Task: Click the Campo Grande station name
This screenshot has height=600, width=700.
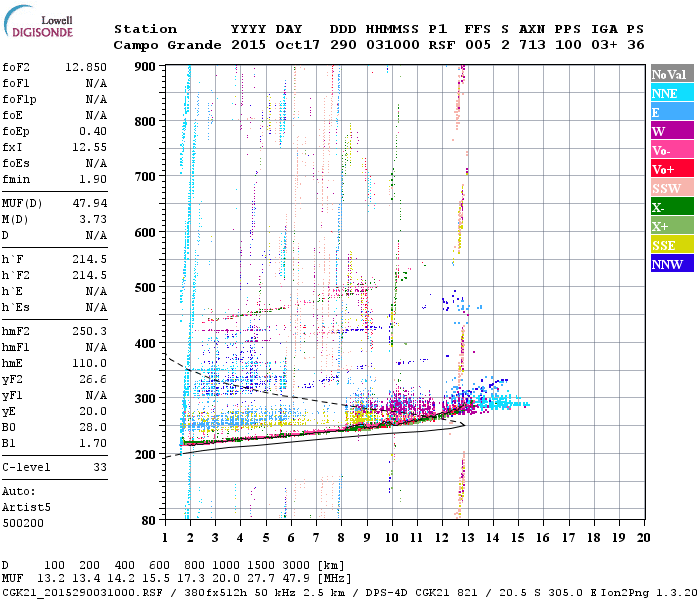Action: (x=167, y=45)
